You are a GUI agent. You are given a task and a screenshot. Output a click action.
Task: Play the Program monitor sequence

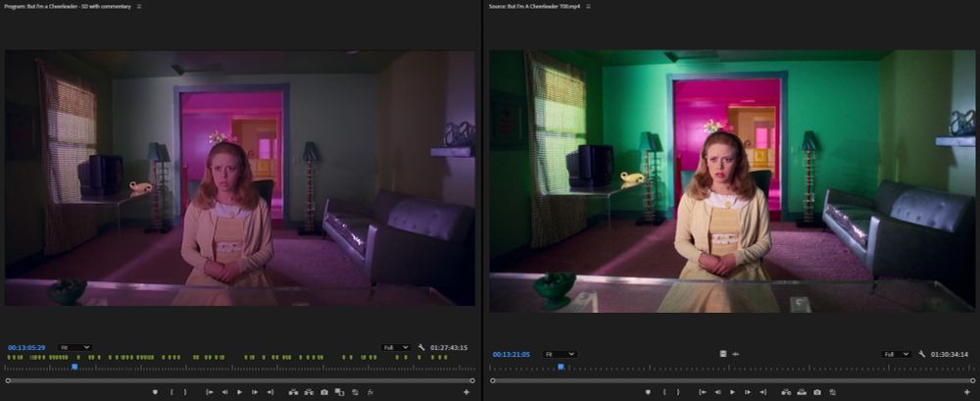[239, 392]
